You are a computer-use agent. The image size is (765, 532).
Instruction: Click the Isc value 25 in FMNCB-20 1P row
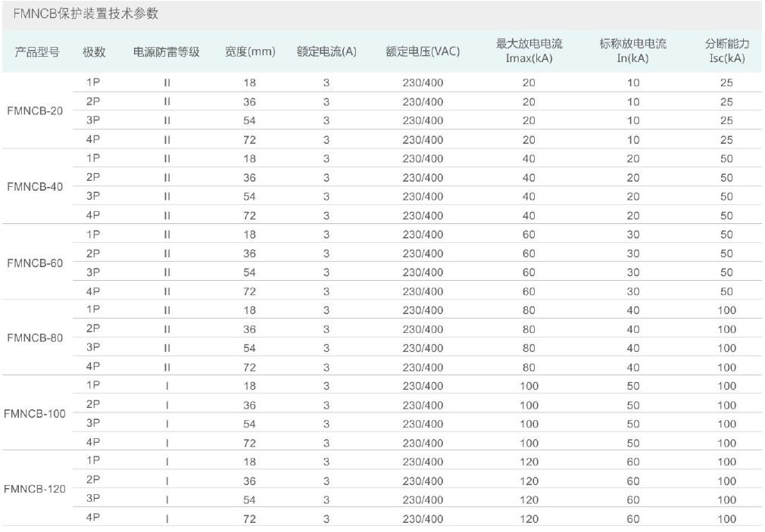click(726, 82)
